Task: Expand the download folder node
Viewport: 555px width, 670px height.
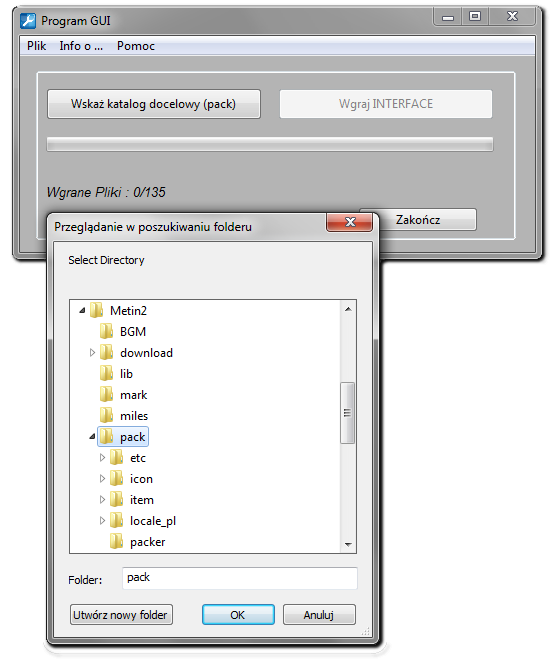Action: [92, 353]
